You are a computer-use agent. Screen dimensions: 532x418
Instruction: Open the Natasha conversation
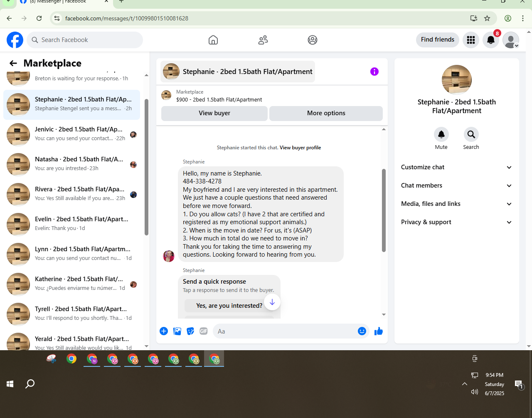pos(71,165)
